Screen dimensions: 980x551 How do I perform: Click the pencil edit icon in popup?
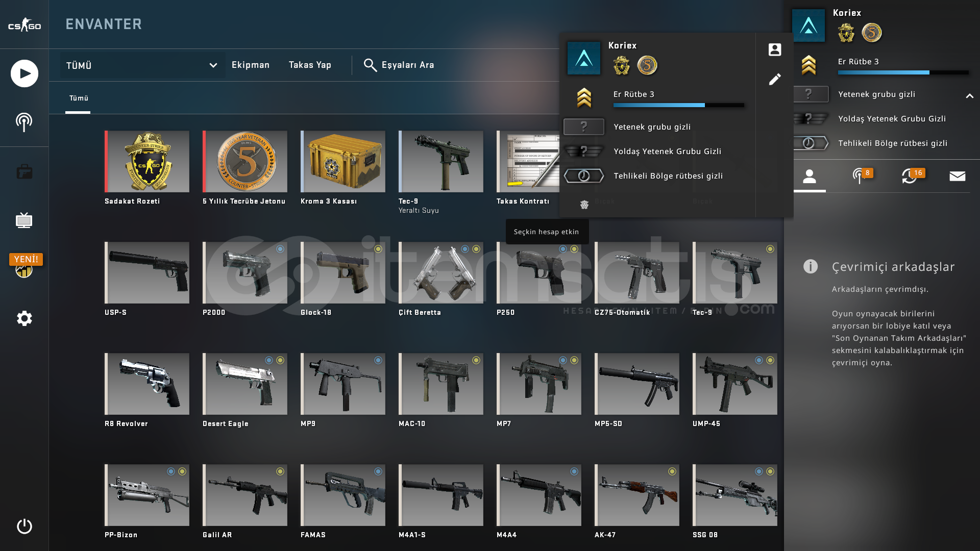coord(775,79)
